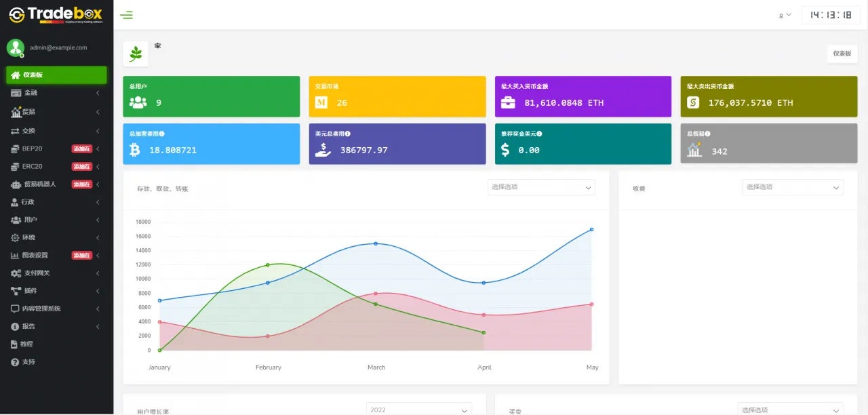Screen dimensions: 868x415
Task: Toggle the sidebar hamburger menu icon
Action: tap(126, 16)
